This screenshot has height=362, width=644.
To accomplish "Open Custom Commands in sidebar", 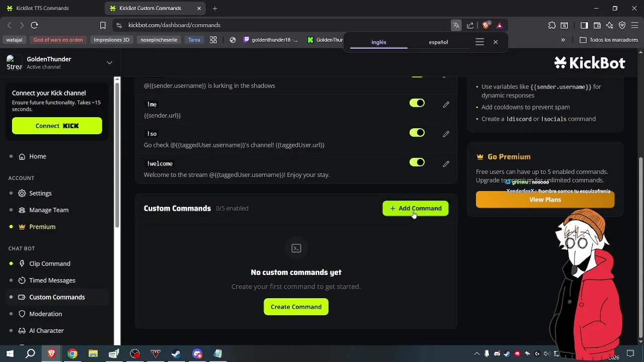I will [x=57, y=297].
